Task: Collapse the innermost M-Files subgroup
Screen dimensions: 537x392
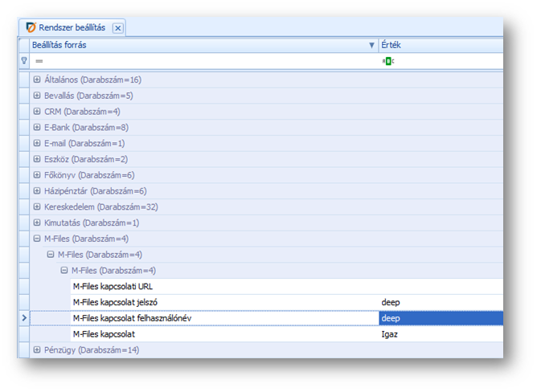Action: click(x=65, y=271)
